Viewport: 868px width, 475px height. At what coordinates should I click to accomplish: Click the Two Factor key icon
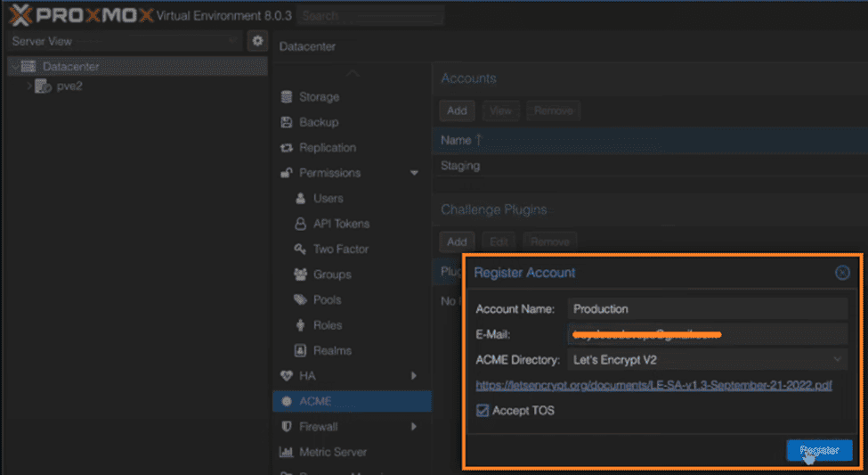pyautogui.click(x=301, y=249)
